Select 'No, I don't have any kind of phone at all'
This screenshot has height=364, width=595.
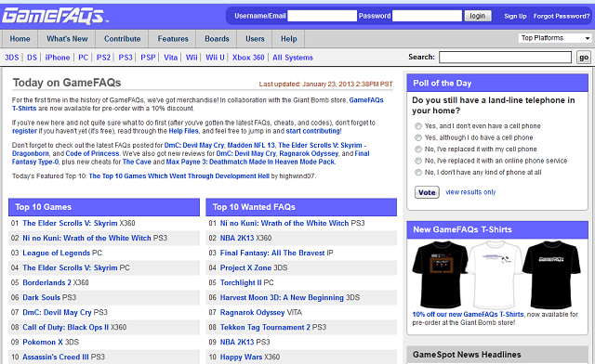click(418, 173)
